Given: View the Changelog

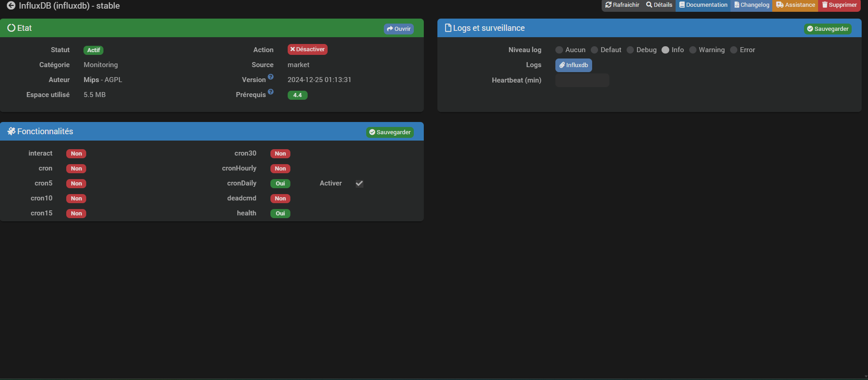Looking at the screenshot, I should point(751,5).
